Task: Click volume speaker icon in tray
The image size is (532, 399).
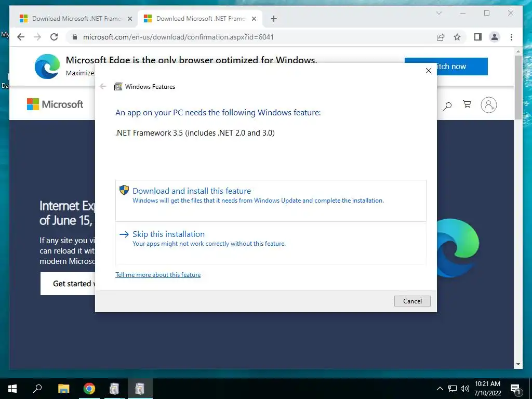Action: click(x=465, y=389)
